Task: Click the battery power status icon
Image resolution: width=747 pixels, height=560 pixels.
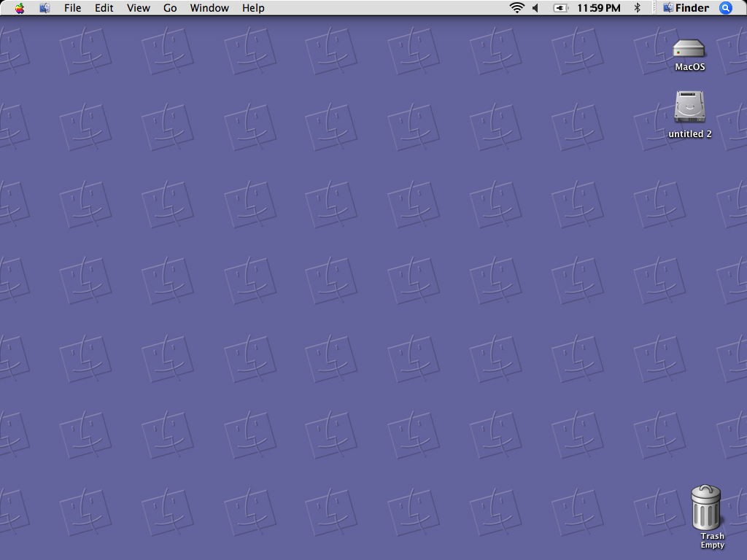Action: tap(561, 8)
